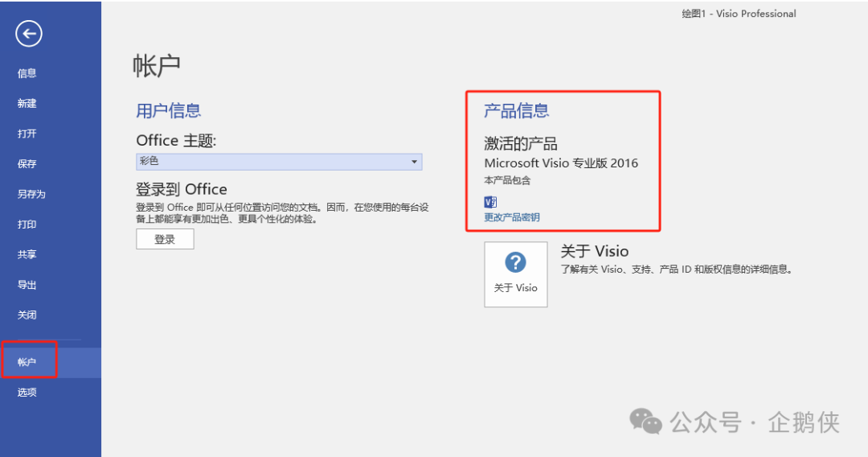Select the 共享 menu entry

coord(27,255)
